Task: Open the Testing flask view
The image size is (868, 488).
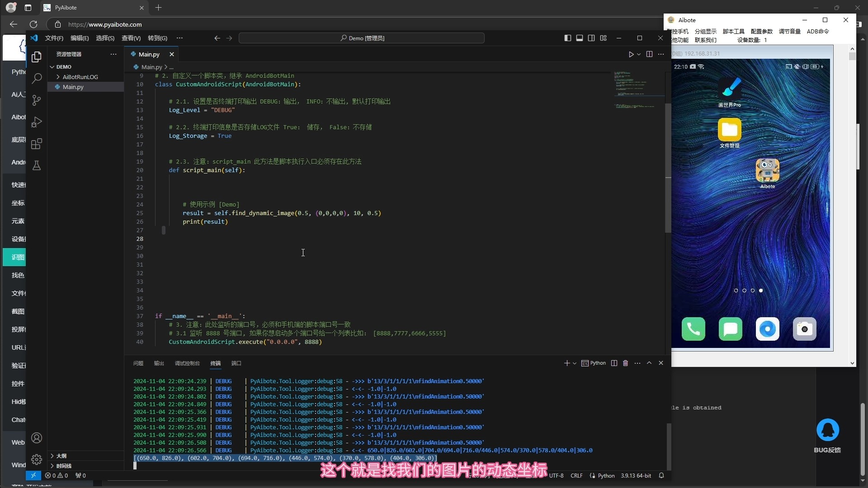Action: point(37,165)
